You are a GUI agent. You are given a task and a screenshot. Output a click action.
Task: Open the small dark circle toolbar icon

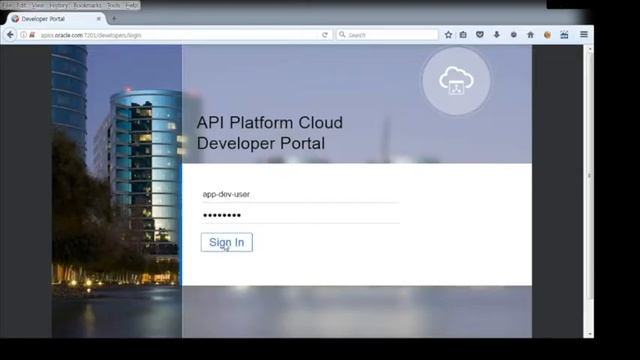pyautogui.click(x=513, y=35)
